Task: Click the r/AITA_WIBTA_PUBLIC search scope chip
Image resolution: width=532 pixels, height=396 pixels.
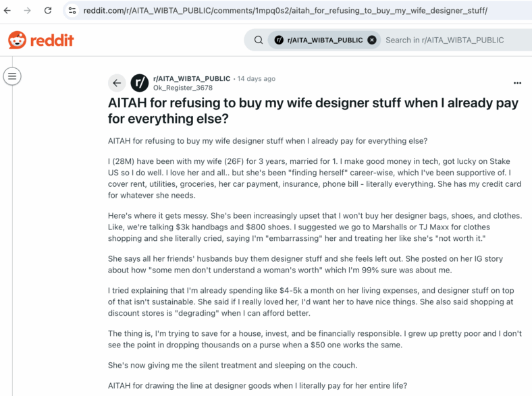Action: tap(324, 40)
